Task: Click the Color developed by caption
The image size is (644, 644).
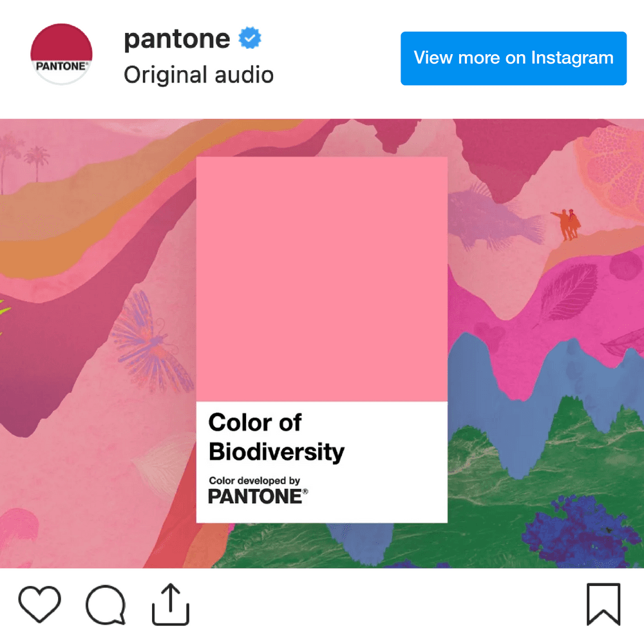Action: pyautogui.click(x=254, y=480)
